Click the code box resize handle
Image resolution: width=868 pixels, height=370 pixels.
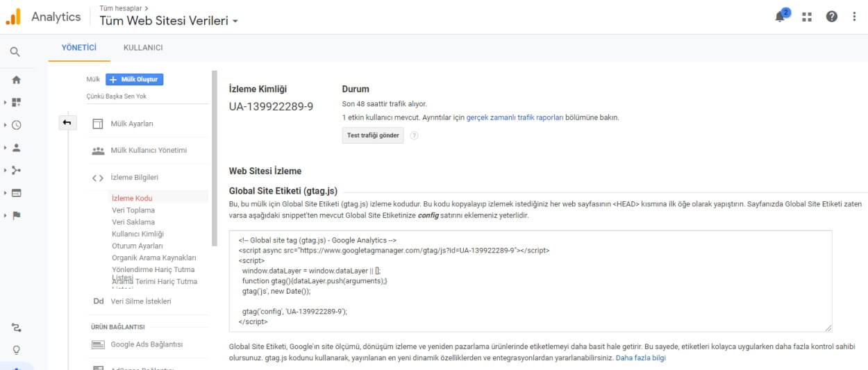(828, 327)
